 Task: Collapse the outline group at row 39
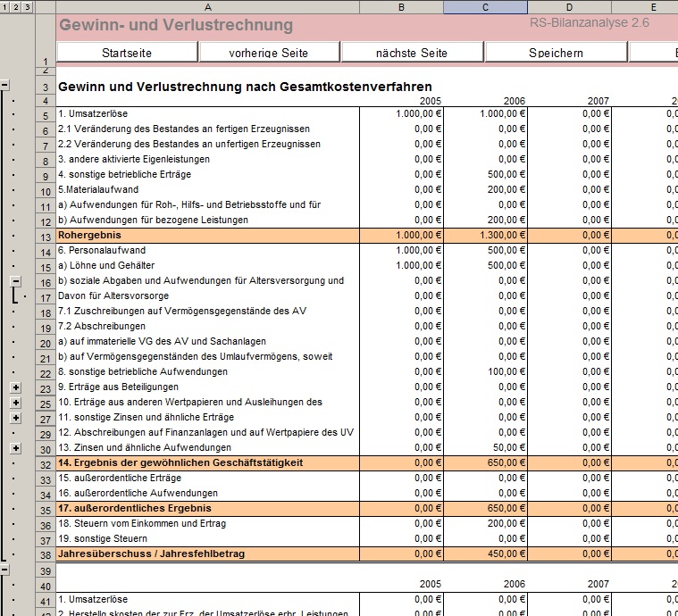point(4,569)
